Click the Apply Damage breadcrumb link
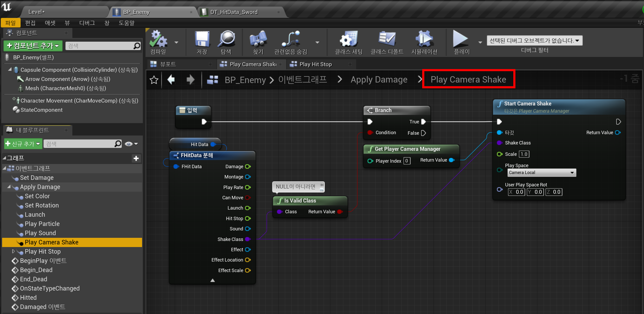The image size is (644, 314). tap(379, 79)
